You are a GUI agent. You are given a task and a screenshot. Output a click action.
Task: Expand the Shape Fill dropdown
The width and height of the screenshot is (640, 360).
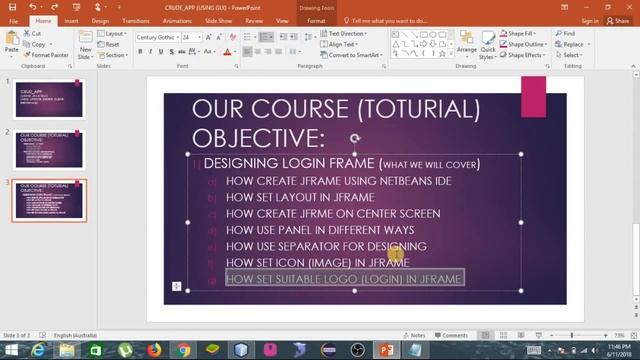pyautogui.click(x=518, y=33)
